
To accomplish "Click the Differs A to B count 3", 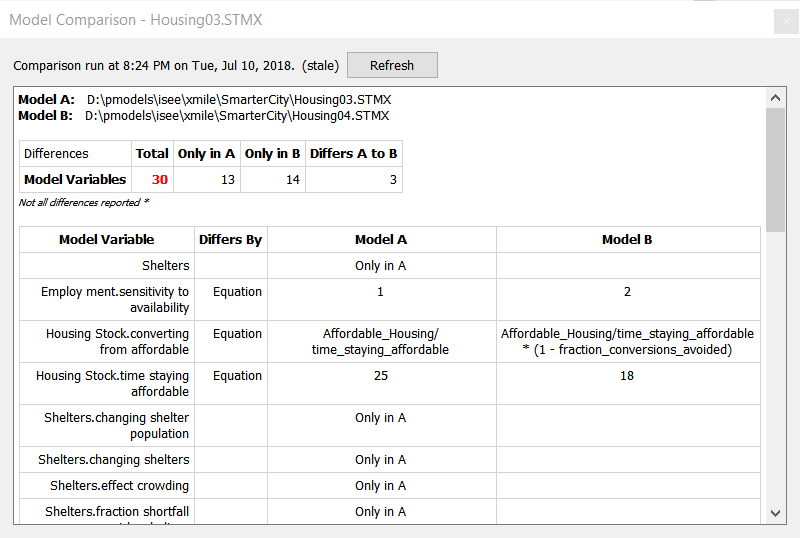I will point(393,180).
